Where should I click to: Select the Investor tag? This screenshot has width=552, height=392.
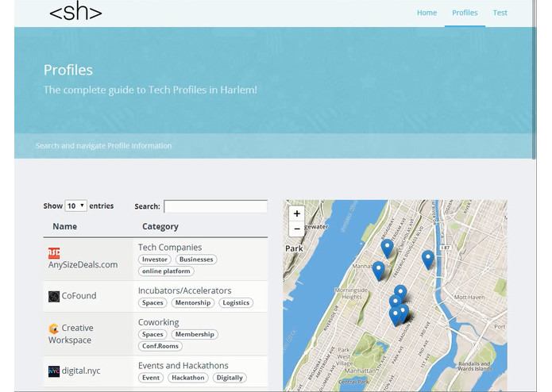[x=155, y=259]
